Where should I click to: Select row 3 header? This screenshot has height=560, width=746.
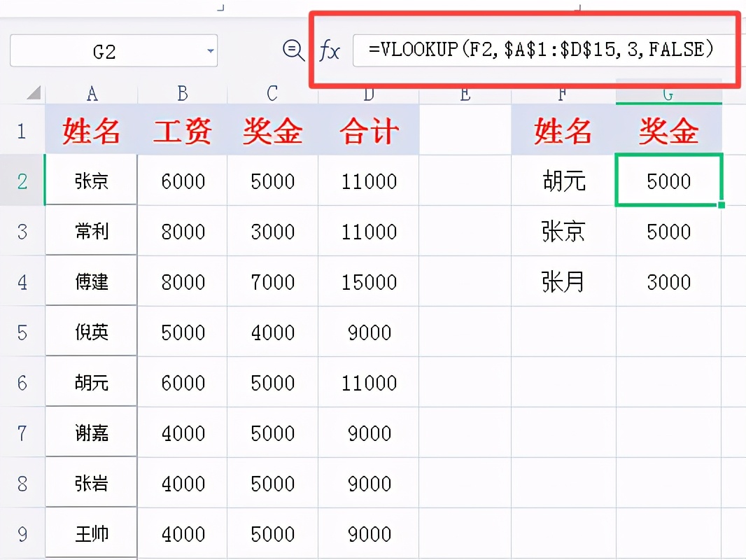tap(22, 231)
